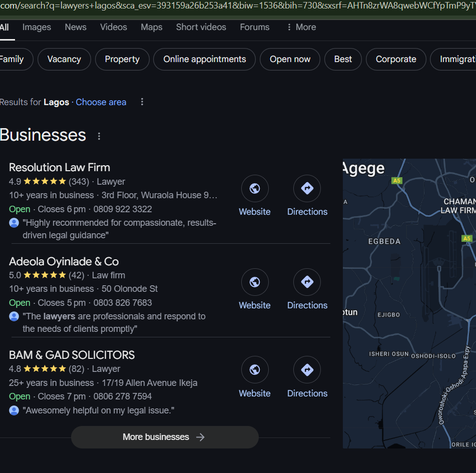Open the More businesses button
The image size is (476, 473).
165,437
